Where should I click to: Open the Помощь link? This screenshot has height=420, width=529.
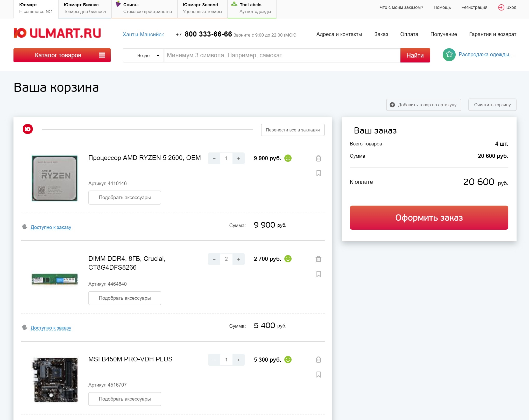(x=442, y=7)
